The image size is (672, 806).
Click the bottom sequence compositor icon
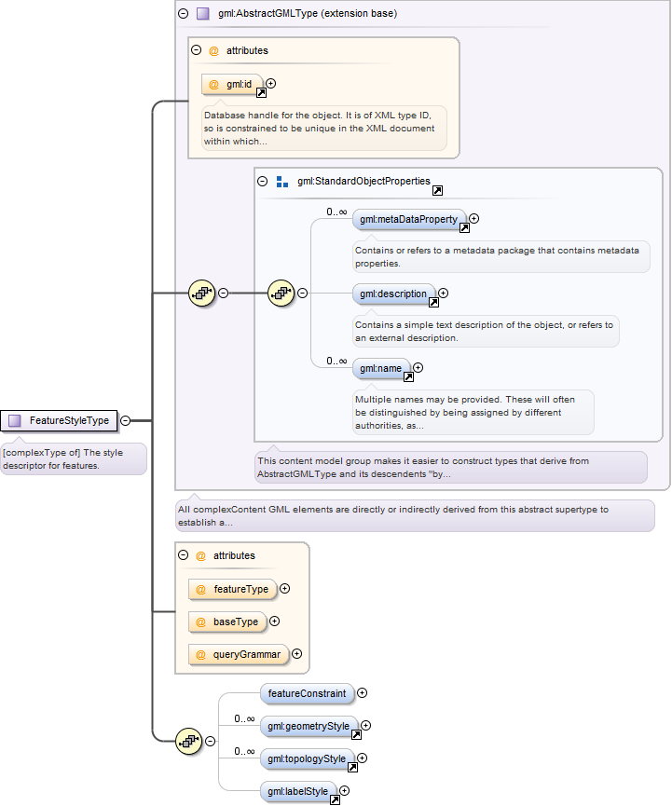point(188,741)
